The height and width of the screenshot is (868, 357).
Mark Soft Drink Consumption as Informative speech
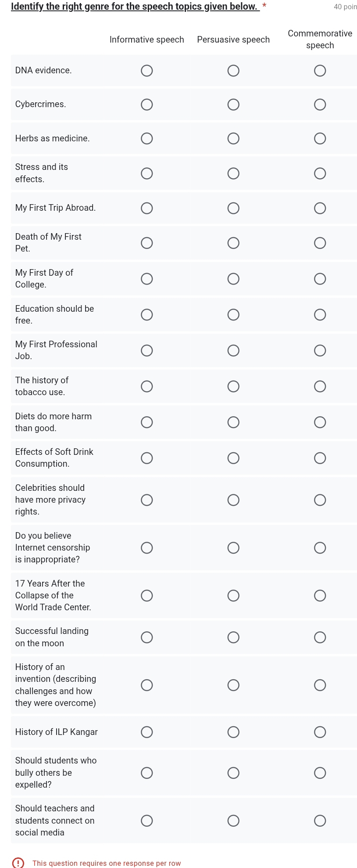coord(147,458)
